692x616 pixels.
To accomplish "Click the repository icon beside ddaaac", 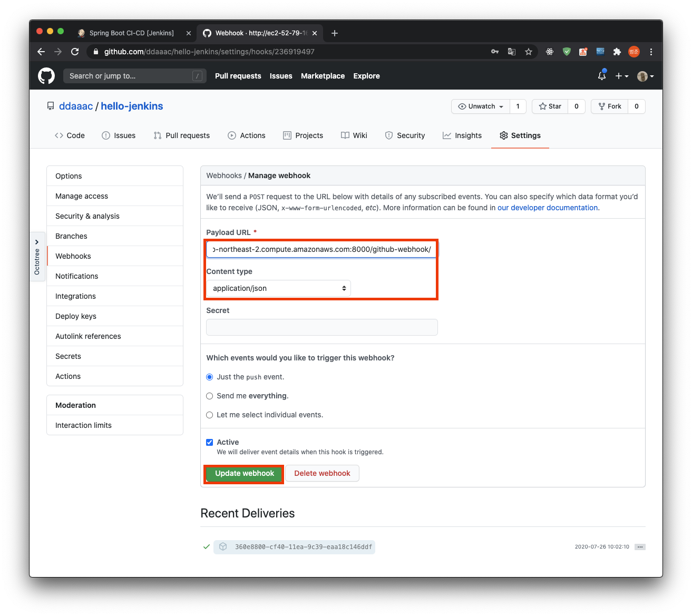I will point(51,106).
